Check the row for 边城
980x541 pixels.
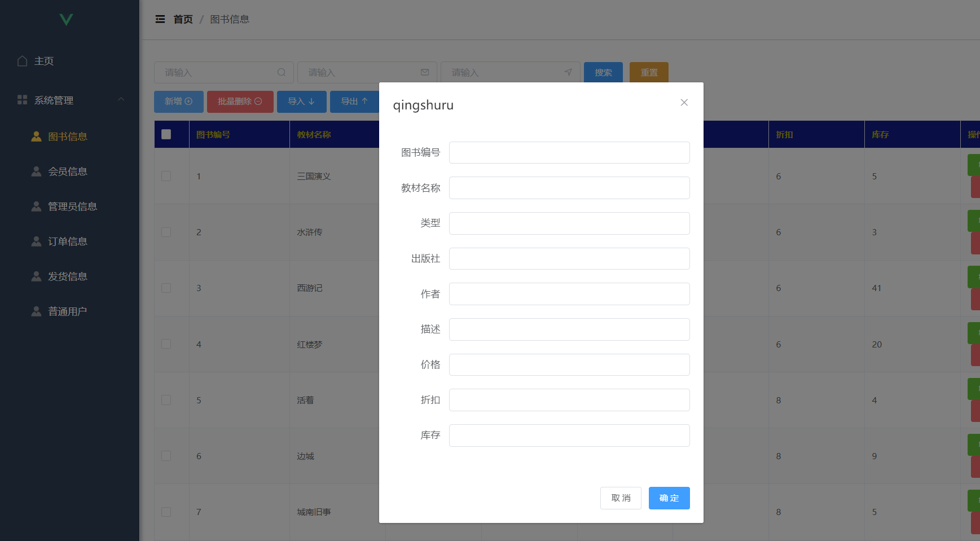[166, 456]
